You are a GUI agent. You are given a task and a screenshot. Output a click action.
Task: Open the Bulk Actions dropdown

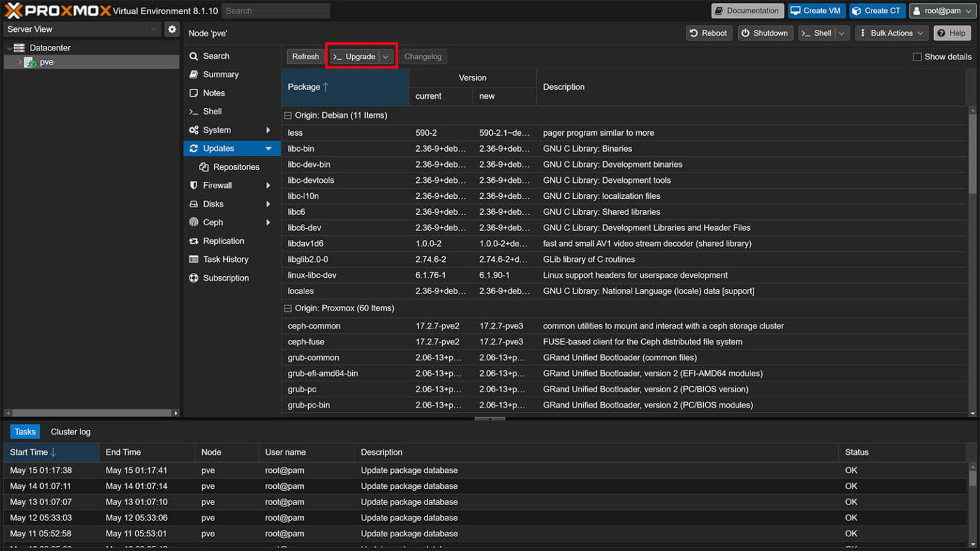(891, 33)
